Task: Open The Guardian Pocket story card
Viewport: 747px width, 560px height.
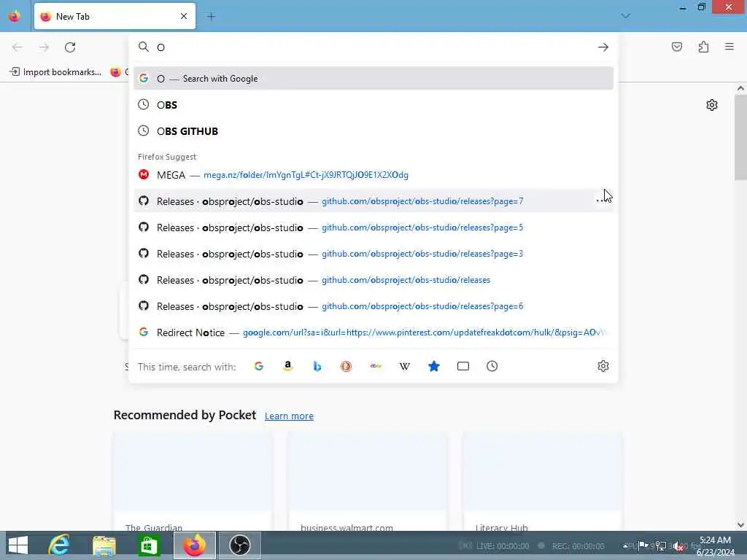Action: pyautogui.click(x=193, y=481)
